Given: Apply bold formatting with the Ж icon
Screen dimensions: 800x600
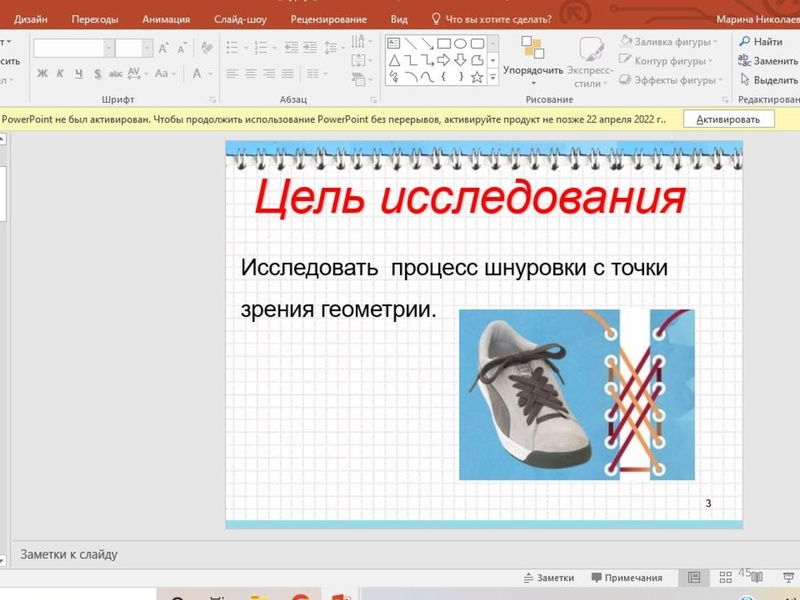Looking at the screenshot, I should pyautogui.click(x=41, y=74).
